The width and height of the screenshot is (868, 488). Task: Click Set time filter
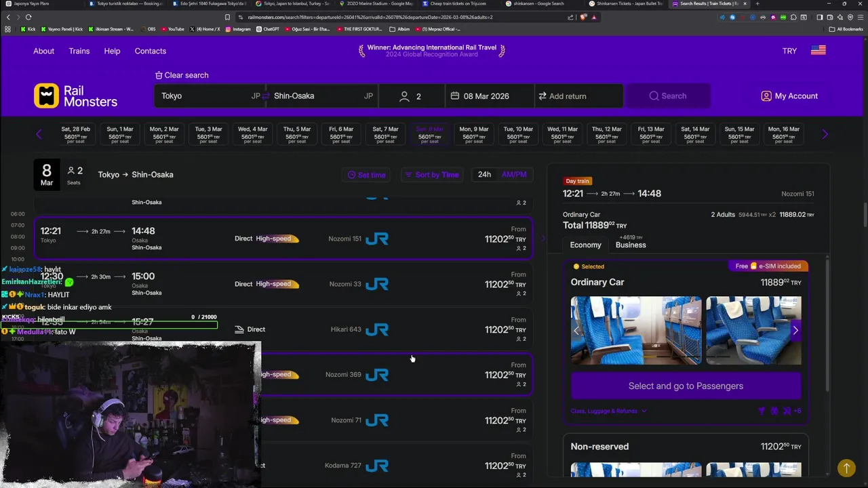(x=366, y=175)
